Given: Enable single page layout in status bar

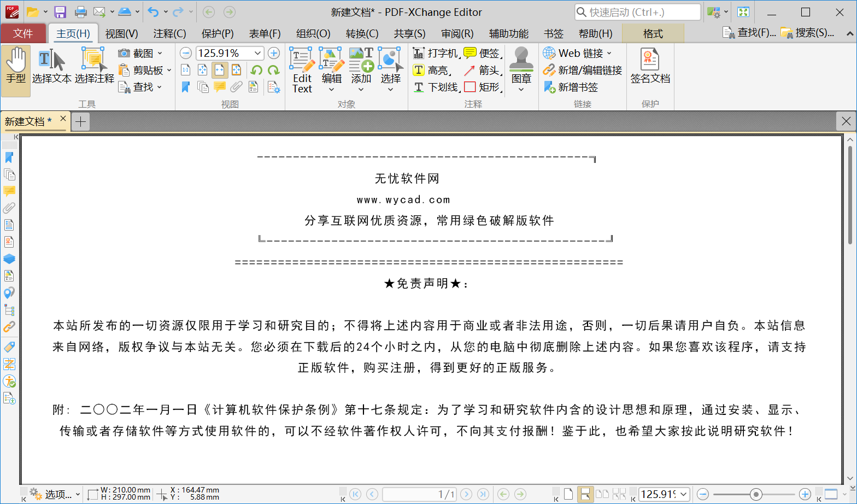Looking at the screenshot, I should (568, 494).
